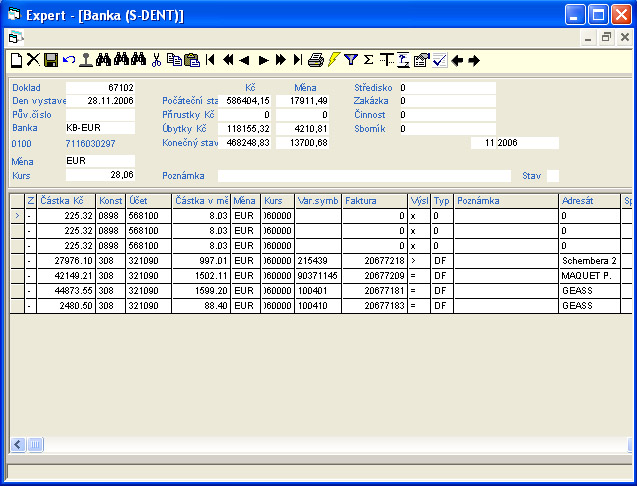Viewport: 637px width, 486px height.
Task: Click the yellow lightning bolt icon
Action: coord(333,60)
